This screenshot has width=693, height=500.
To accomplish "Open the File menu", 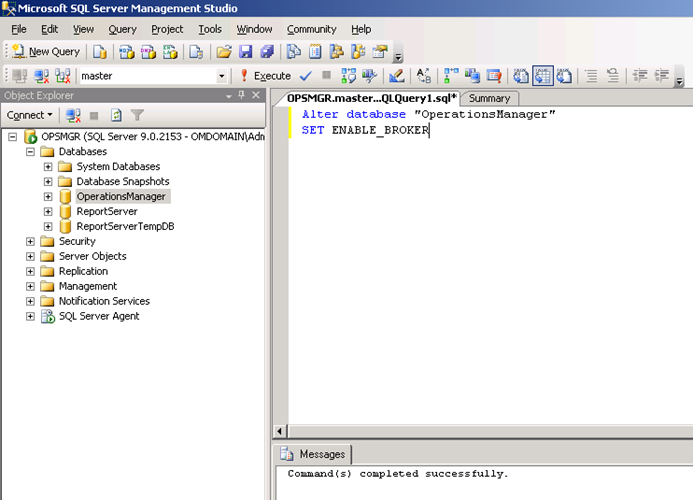I will coord(19,29).
